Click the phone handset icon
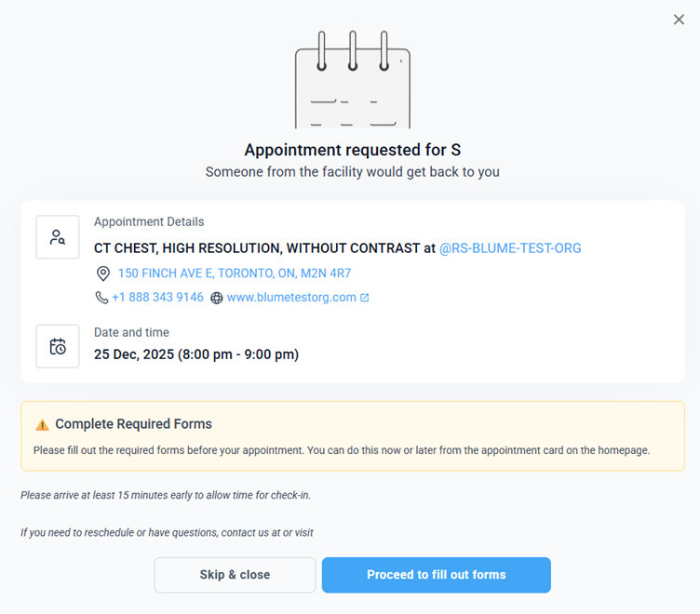The image size is (700, 614). click(101, 298)
